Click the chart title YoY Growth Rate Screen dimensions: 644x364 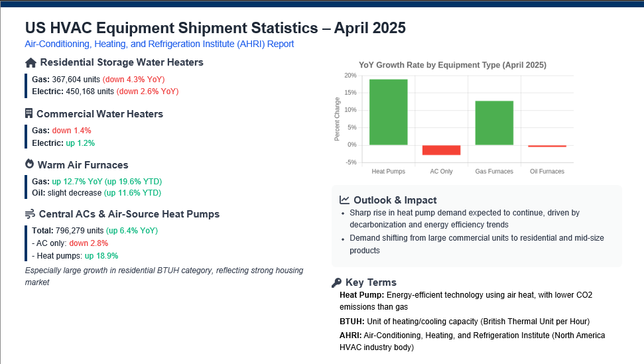pos(452,65)
